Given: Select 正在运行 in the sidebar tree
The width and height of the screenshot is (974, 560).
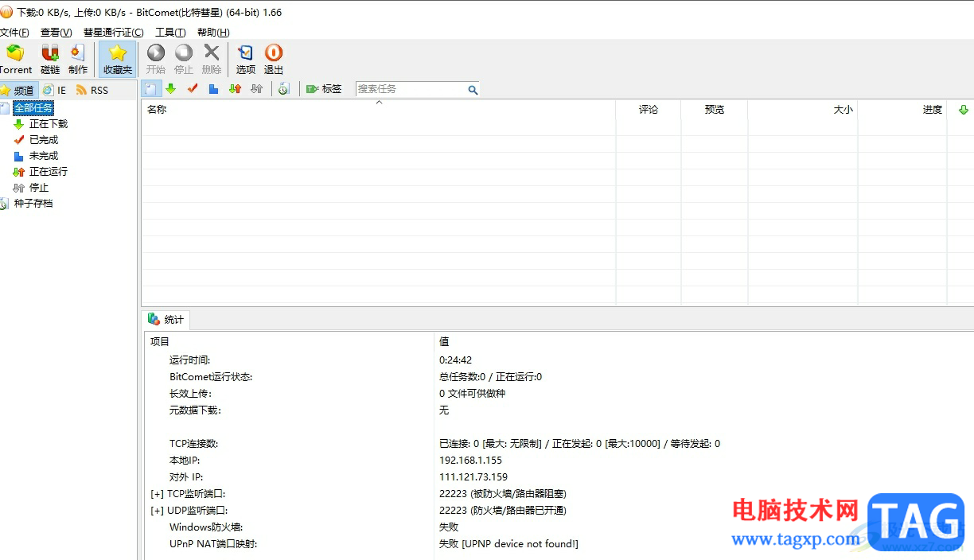Looking at the screenshot, I should 49,172.
